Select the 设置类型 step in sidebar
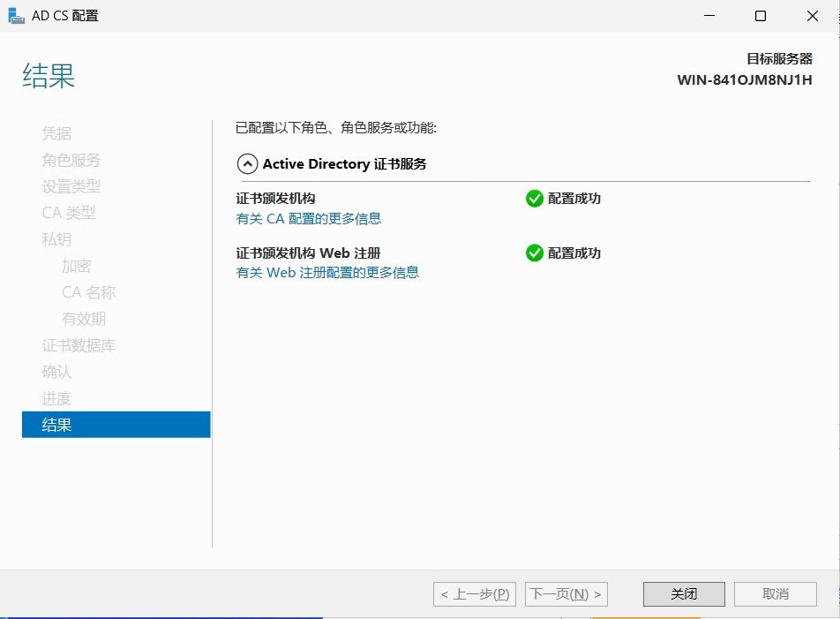The width and height of the screenshot is (840, 619). tap(71, 186)
